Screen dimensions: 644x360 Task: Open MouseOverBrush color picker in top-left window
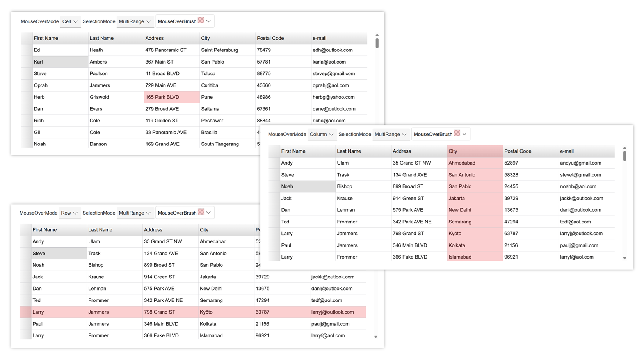coord(185,21)
